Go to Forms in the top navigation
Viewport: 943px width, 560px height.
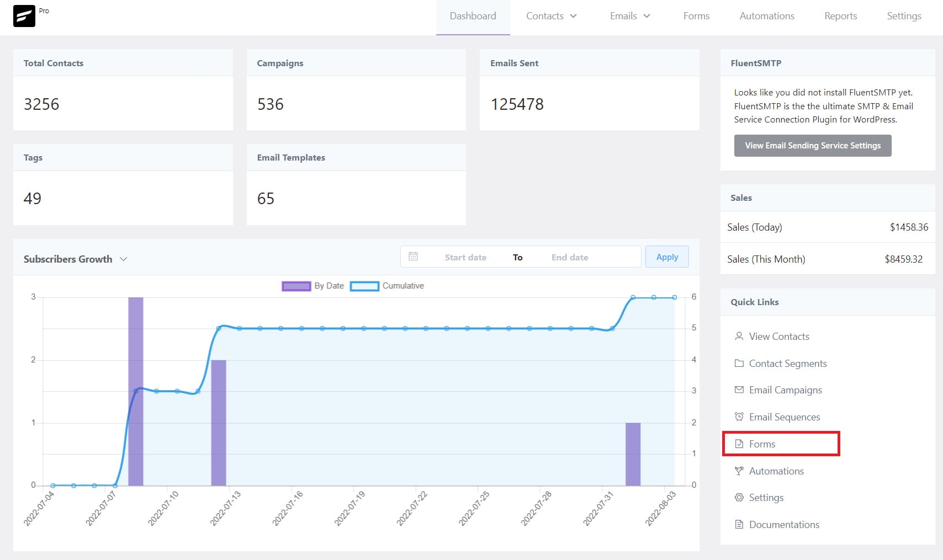[696, 16]
